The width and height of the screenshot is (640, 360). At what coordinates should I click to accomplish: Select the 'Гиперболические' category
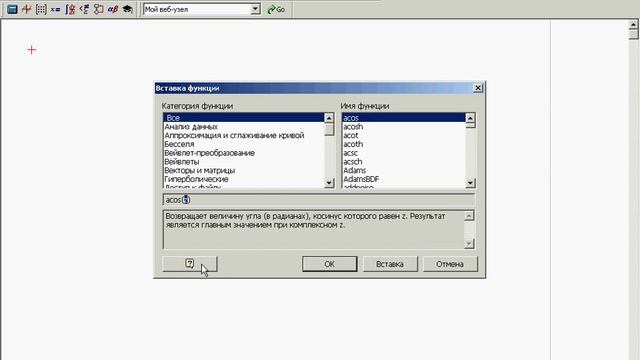pyautogui.click(x=244, y=179)
